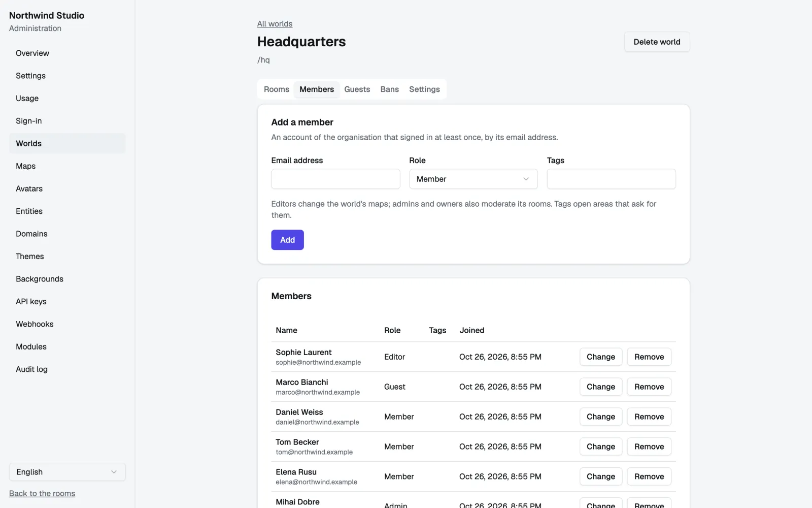Open Avatars in the sidebar
812x508 pixels.
tap(67, 188)
